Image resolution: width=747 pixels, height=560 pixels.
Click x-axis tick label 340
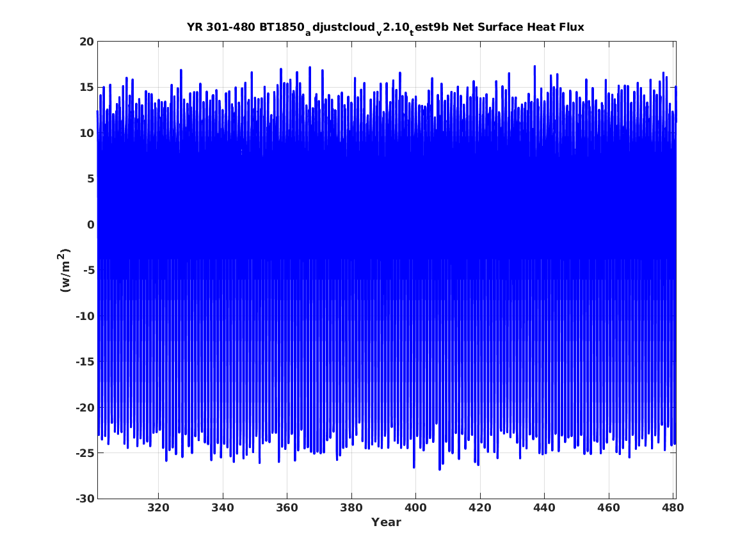[223, 508]
